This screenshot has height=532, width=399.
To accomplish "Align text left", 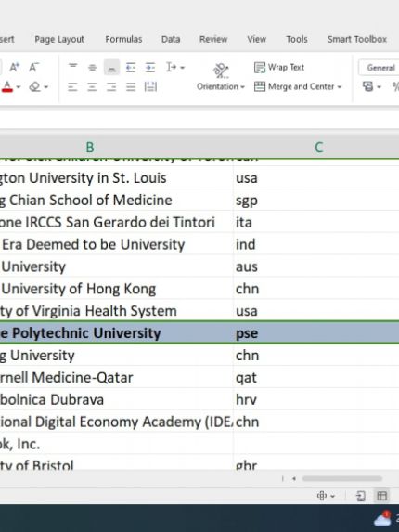I will (x=72, y=87).
